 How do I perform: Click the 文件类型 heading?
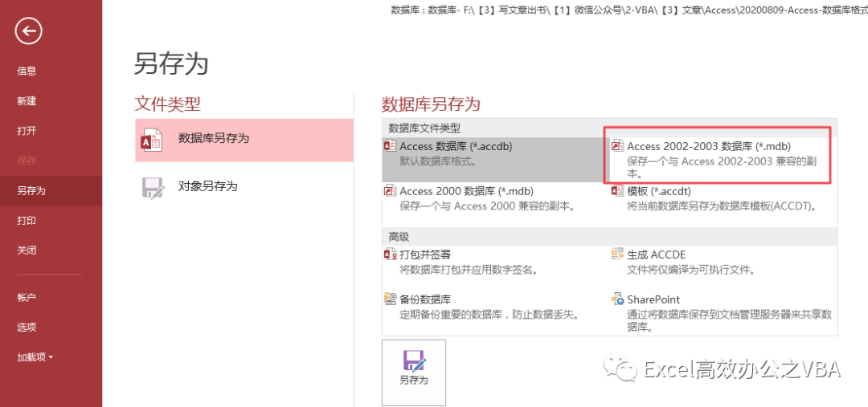pyautogui.click(x=167, y=104)
